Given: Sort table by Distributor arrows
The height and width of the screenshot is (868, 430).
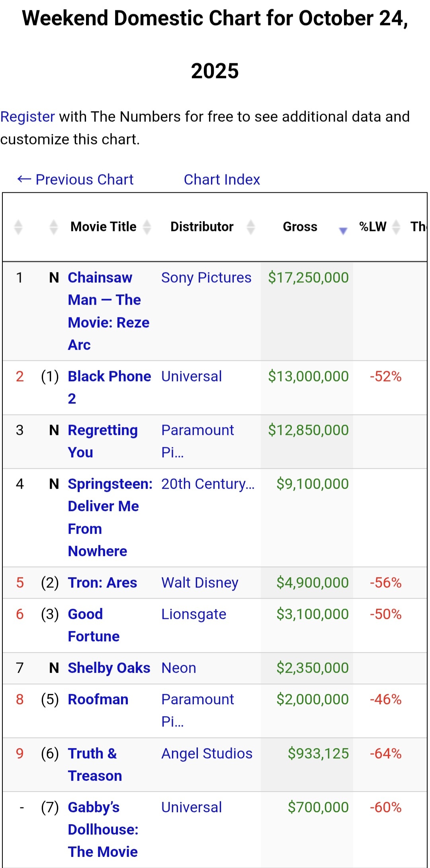Looking at the screenshot, I should pyautogui.click(x=250, y=227).
